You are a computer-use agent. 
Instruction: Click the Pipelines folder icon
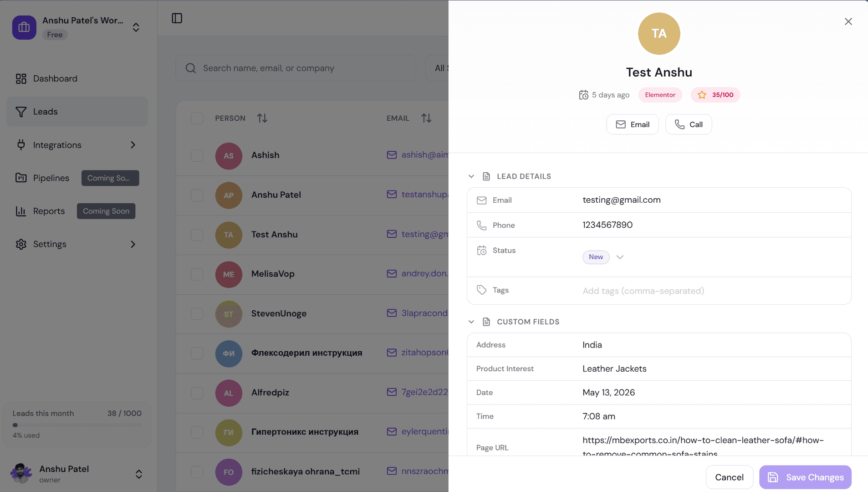(x=21, y=178)
